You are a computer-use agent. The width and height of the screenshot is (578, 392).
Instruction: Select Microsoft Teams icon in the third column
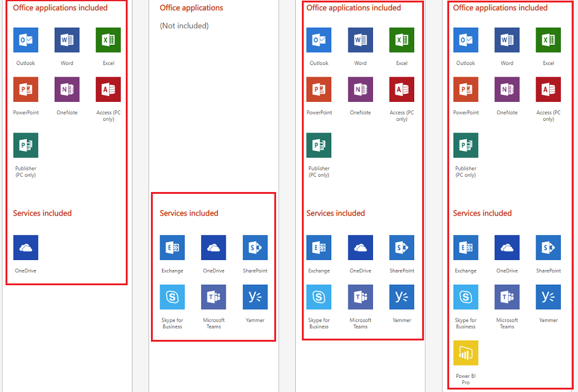point(361,297)
